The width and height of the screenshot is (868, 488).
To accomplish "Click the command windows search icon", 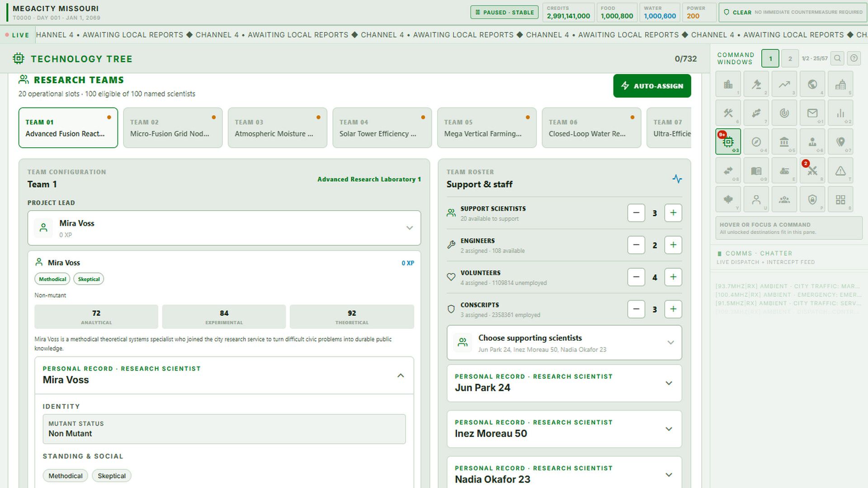I will 837,58.
